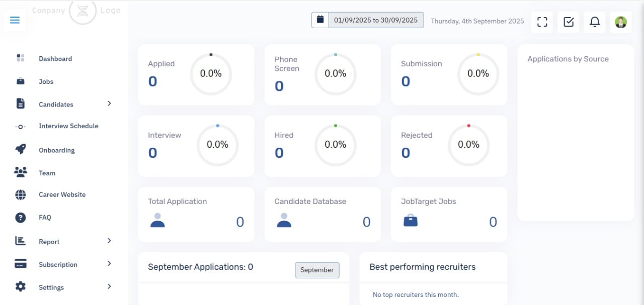Click the hamburger menu icon

[x=15, y=20]
